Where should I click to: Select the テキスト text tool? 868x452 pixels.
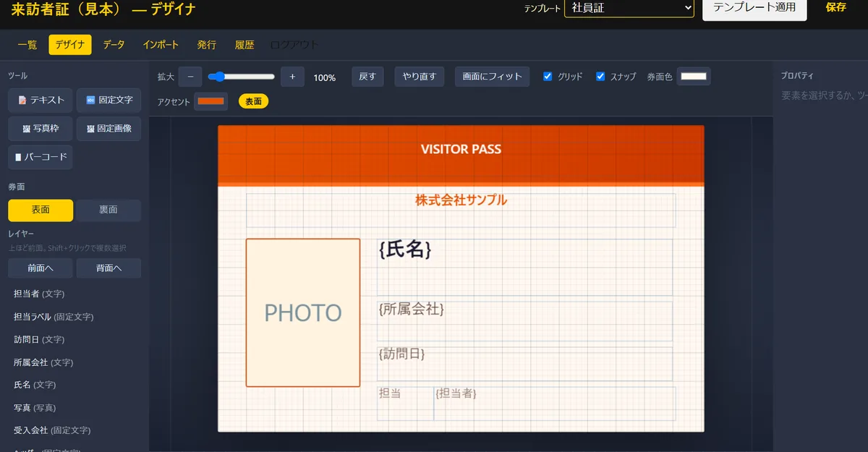click(41, 100)
